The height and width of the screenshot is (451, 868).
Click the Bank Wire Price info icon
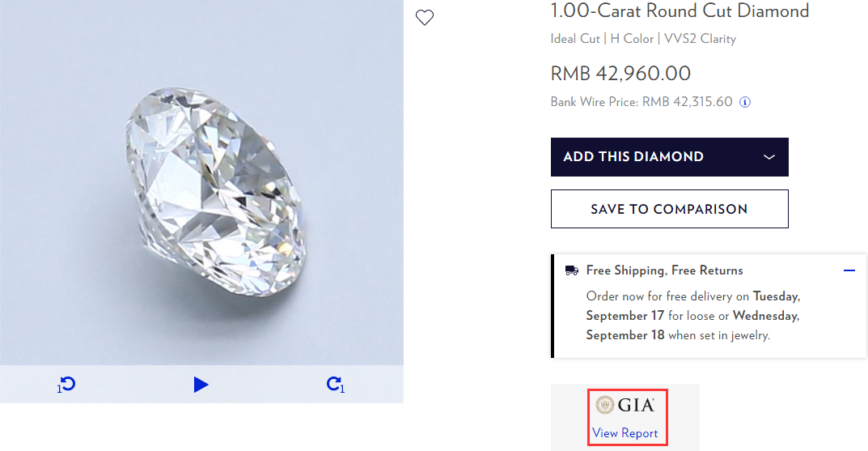pos(746,102)
